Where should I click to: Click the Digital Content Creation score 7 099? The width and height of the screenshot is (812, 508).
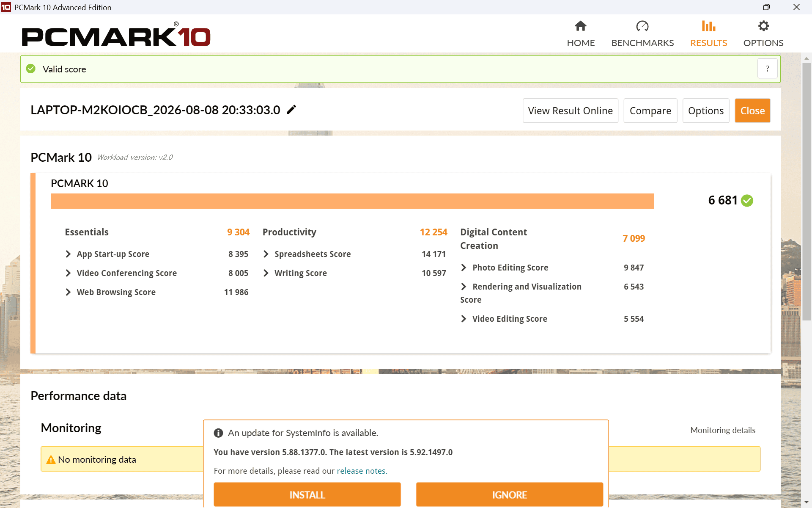click(634, 238)
